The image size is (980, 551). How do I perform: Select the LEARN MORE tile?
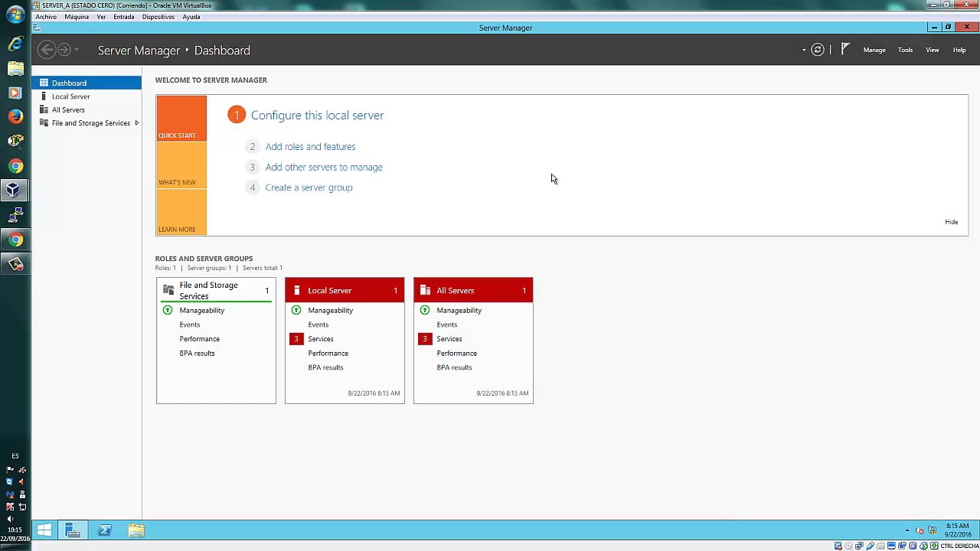point(181,212)
